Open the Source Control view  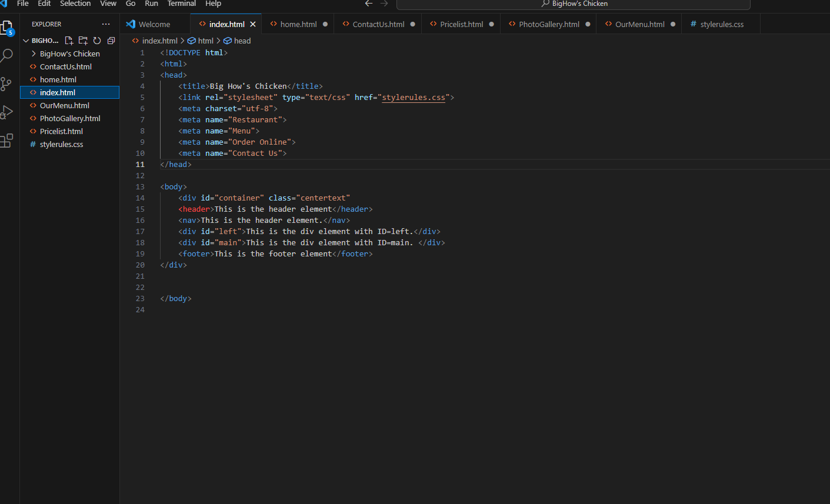8,84
